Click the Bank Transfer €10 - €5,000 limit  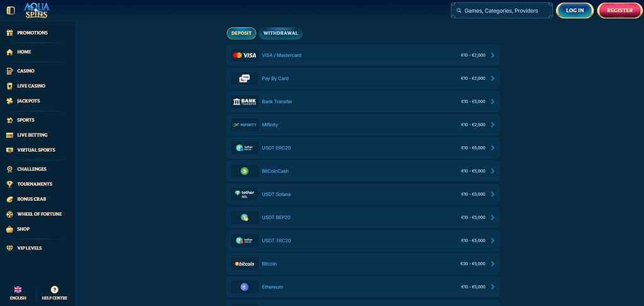[x=473, y=101]
